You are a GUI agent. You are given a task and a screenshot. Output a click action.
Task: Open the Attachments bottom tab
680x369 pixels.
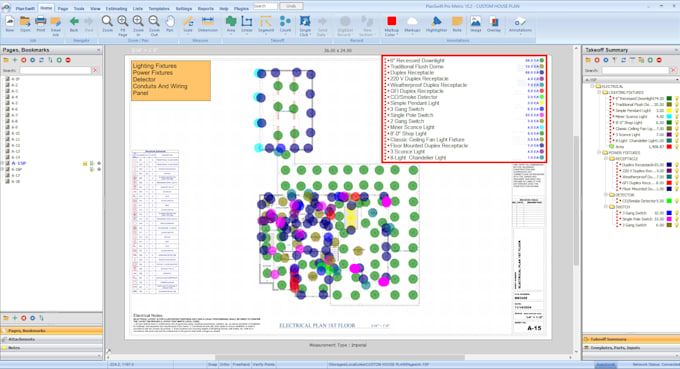[52, 339]
